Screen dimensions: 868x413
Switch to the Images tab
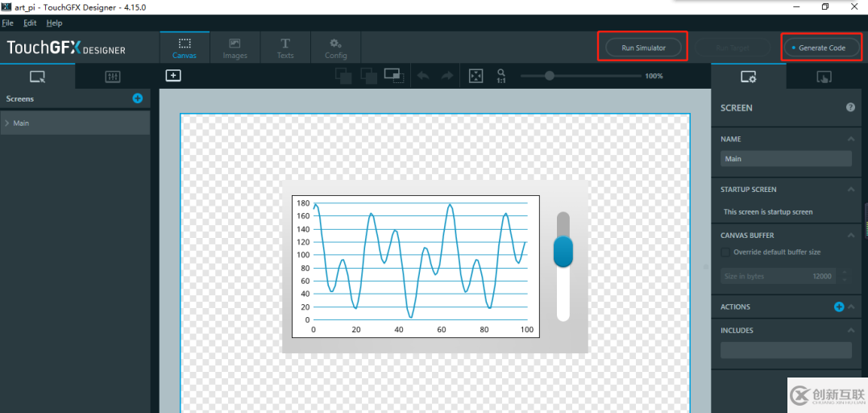(235, 47)
